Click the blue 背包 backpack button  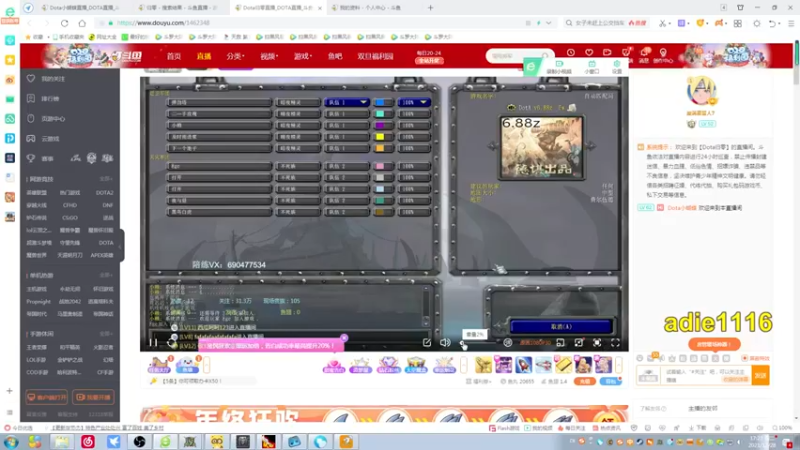tap(610, 381)
